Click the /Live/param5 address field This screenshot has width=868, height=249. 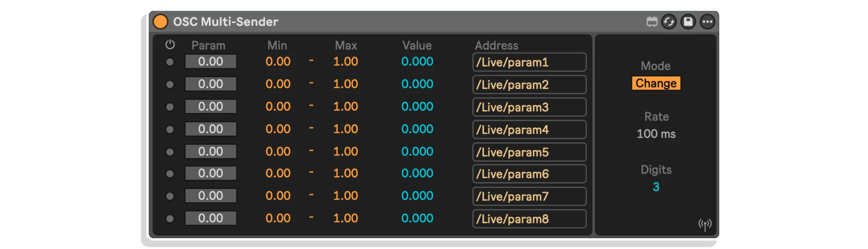coord(529,152)
